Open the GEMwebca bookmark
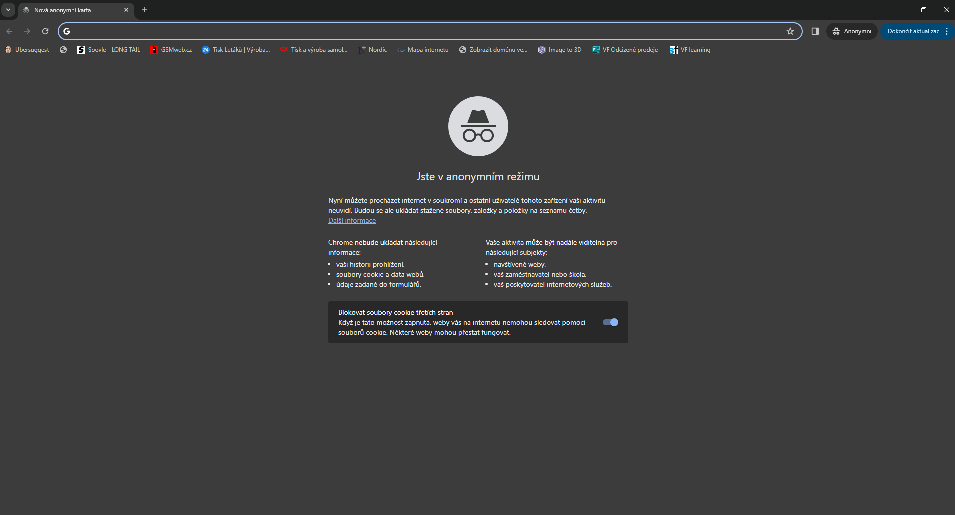 (170, 49)
